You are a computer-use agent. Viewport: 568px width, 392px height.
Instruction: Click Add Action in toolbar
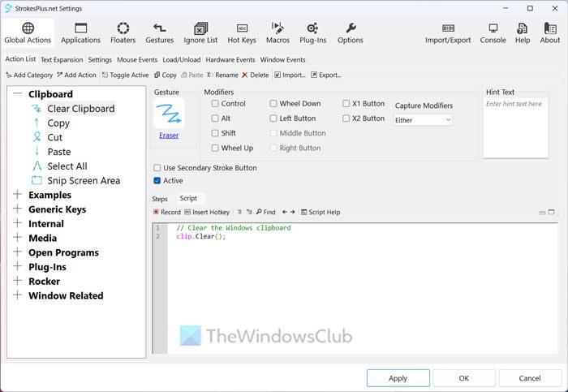(76, 75)
